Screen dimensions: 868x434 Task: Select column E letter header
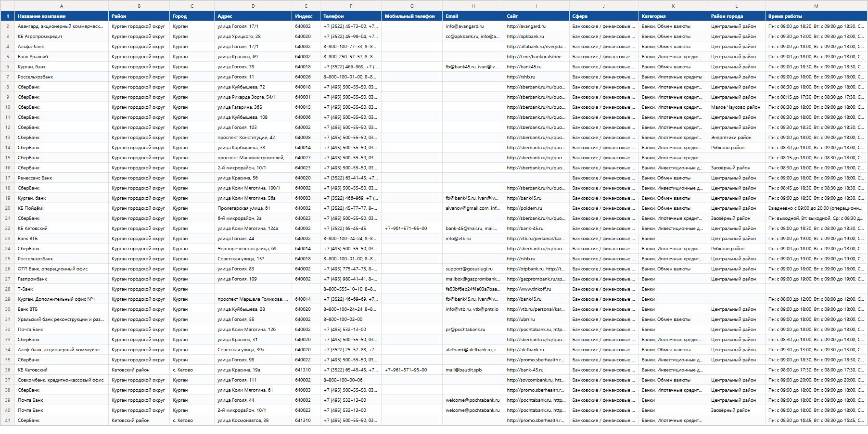[x=306, y=6]
